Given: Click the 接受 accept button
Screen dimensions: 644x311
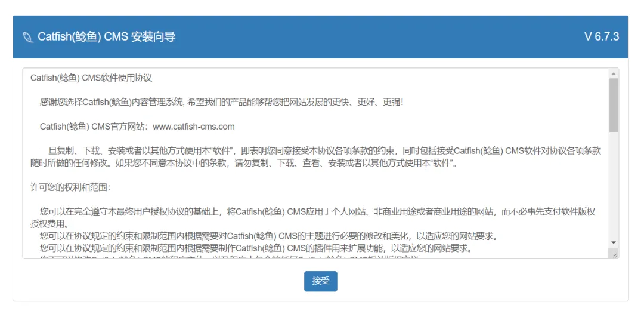Looking at the screenshot, I should coord(320,281).
